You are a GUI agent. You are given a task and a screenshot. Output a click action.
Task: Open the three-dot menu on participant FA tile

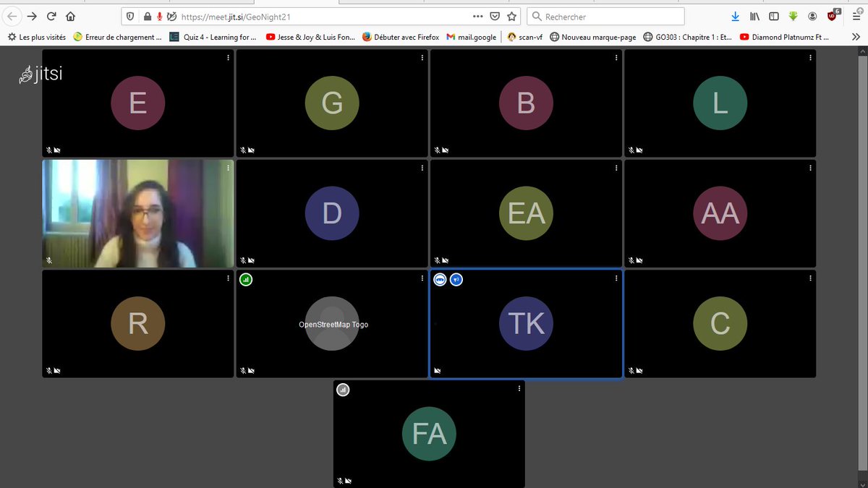pos(519,388)
